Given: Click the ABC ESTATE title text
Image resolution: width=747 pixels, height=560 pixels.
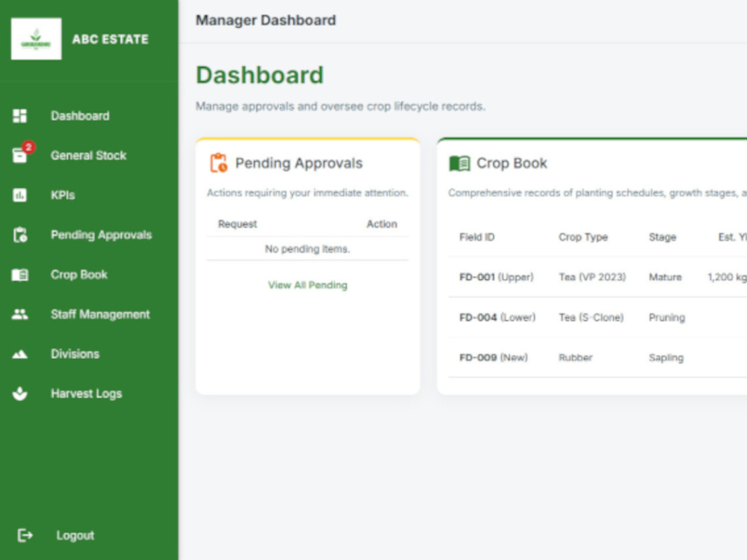Looking at the screenshot, I should (x=111, y=39).
